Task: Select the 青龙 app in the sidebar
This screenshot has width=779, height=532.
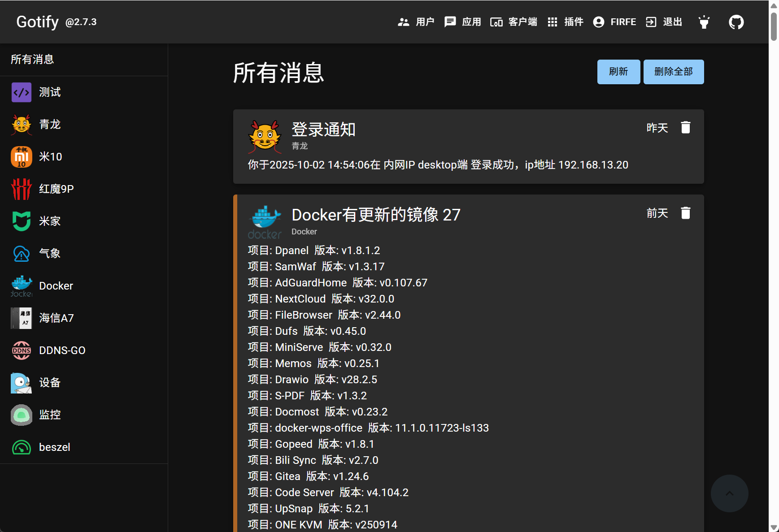Action: (50, 124)
